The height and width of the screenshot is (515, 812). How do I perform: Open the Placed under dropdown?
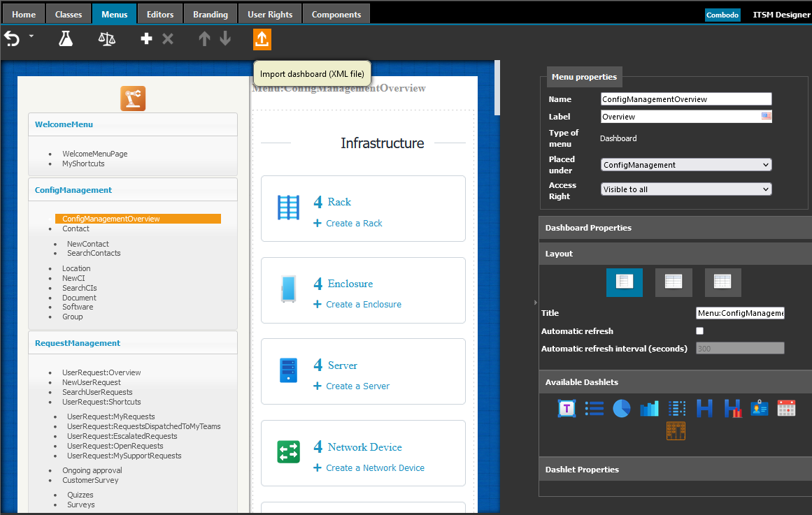685,165
